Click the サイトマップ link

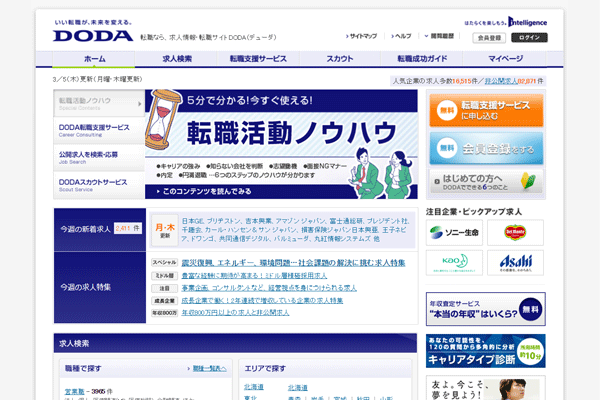pyautogui.click(x=361, y=36)
